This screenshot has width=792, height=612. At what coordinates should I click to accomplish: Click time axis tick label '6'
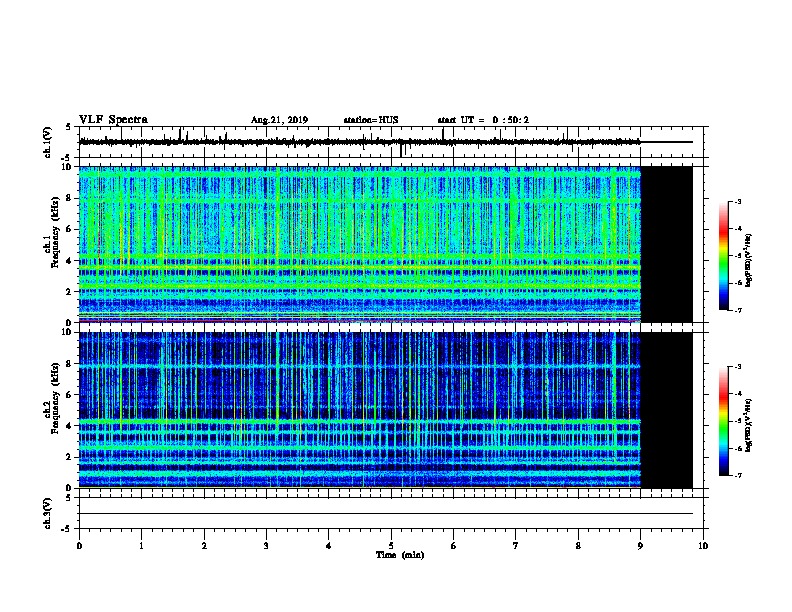point(453,546)
